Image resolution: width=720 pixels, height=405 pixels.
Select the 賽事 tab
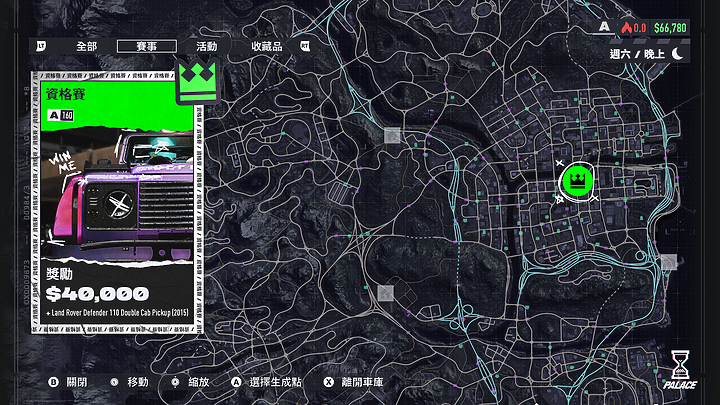tap(146, 46)
